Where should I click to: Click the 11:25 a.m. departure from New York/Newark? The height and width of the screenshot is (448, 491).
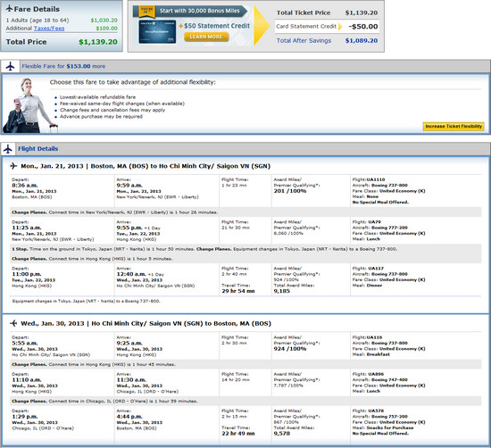click(27, 228)
